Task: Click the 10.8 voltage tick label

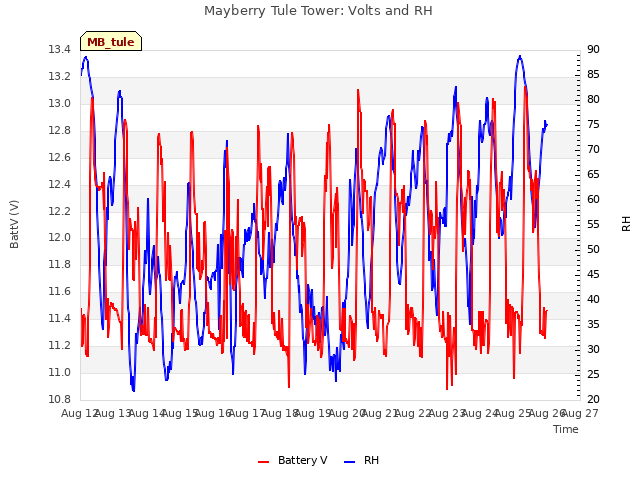Action: (x=59, y=399)
